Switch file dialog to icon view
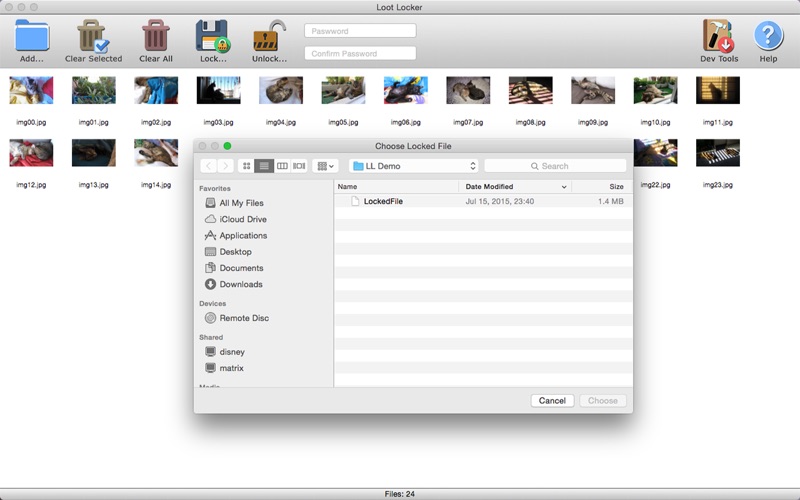Image resolution: width=800 pixels, height=500 pixels. (247, 166)
